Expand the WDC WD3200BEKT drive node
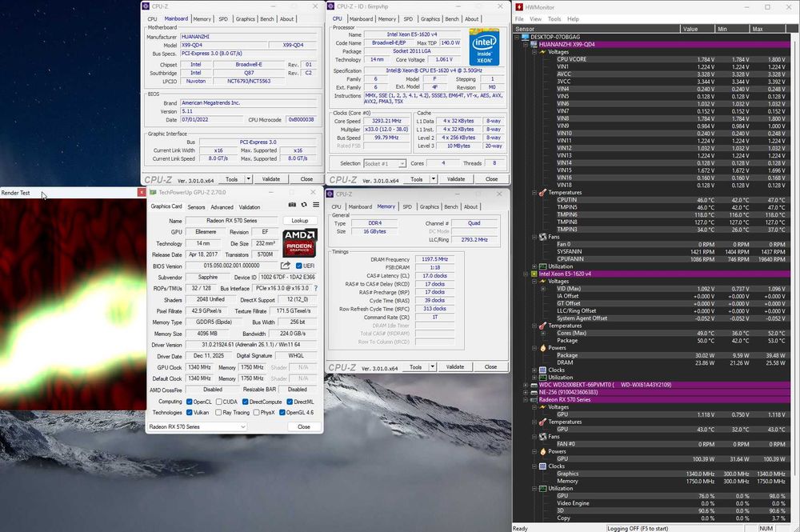The width and height of the screenshot is (800, 532). click(x=526, y=385)
